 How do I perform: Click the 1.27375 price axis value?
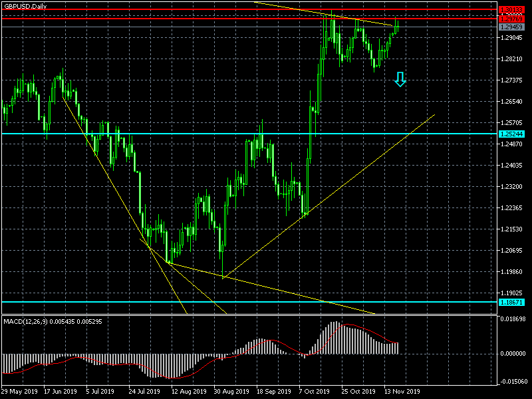click(511, 80)
